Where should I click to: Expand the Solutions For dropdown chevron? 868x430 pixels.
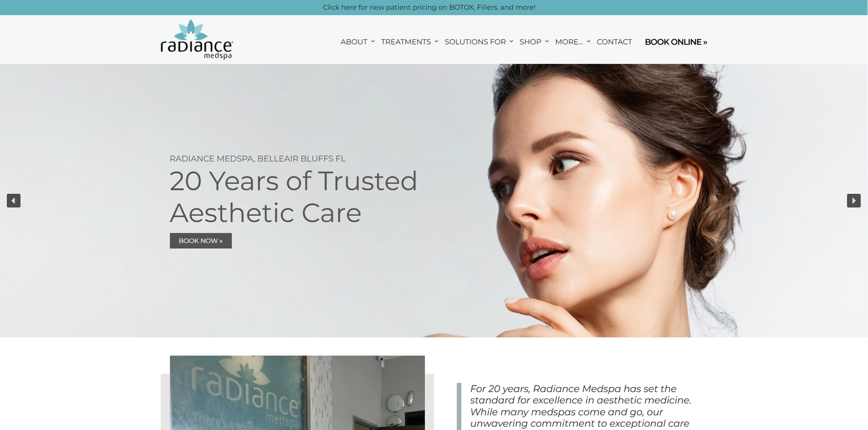[511, 41]
